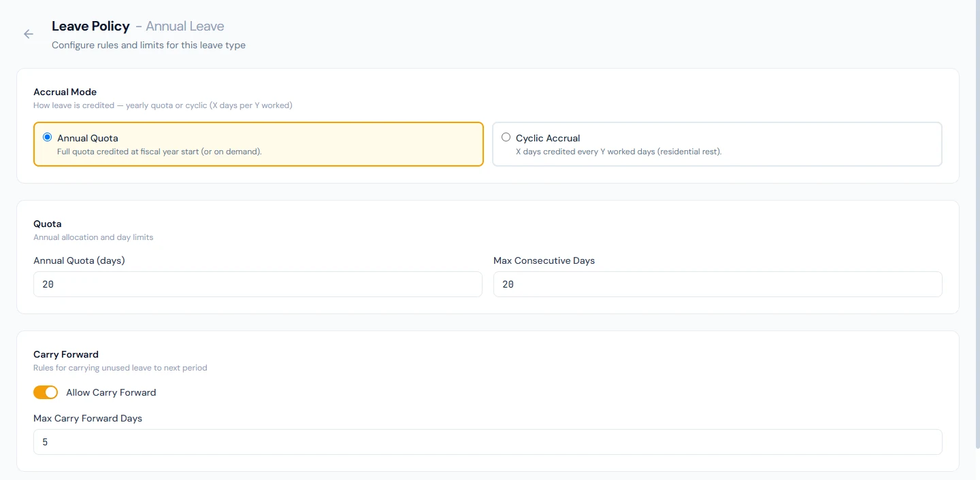Click the "Annual allocation and day limits" caption
Image resolution: width=980 pixels, height=480 pixels.
click(93, 237)
